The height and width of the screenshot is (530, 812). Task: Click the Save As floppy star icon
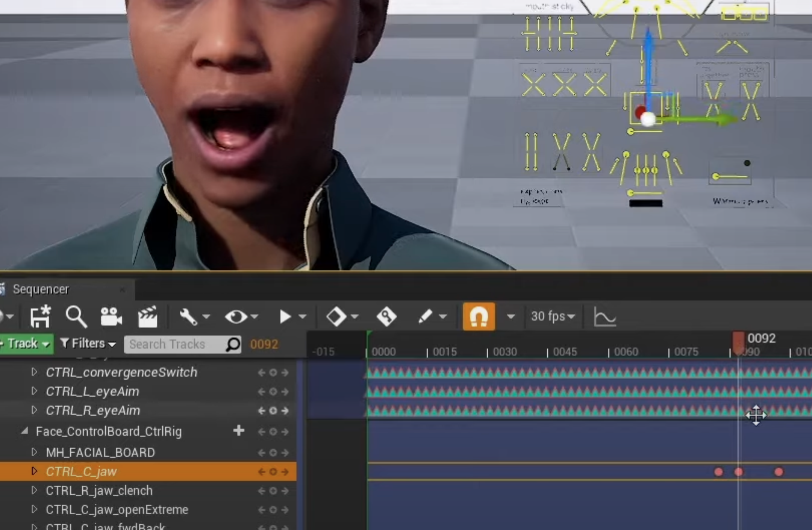[40, 317]
